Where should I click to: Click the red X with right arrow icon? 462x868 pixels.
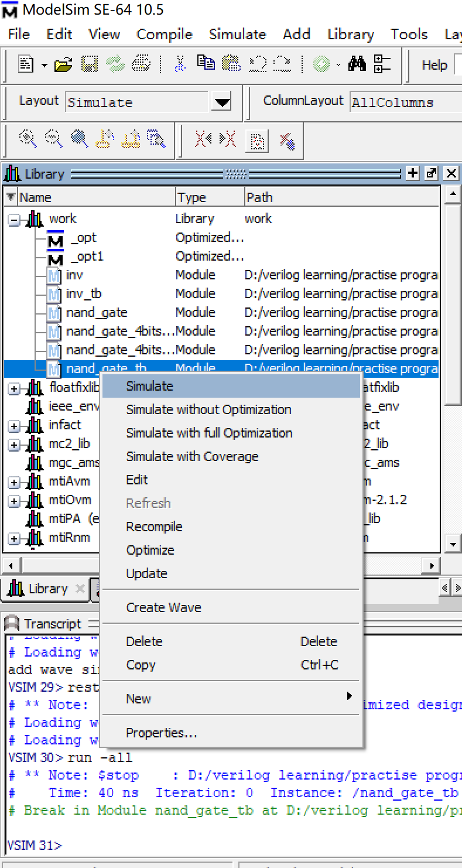[228, 139]
